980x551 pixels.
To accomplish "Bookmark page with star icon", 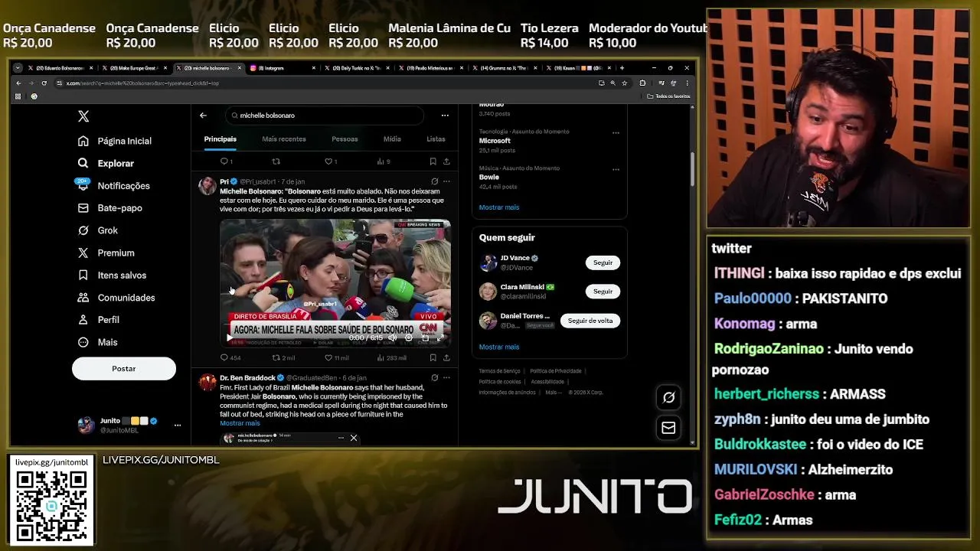I will (x=625, y=83).
